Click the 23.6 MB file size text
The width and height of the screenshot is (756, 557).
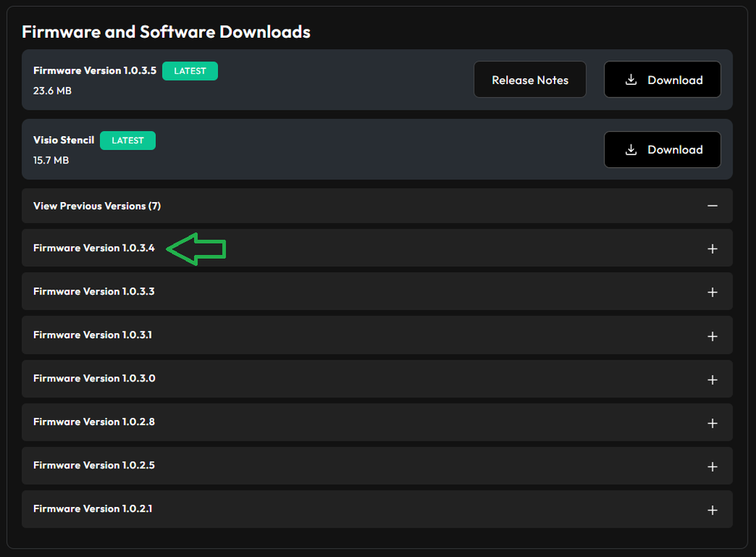[x=52, y=91]
